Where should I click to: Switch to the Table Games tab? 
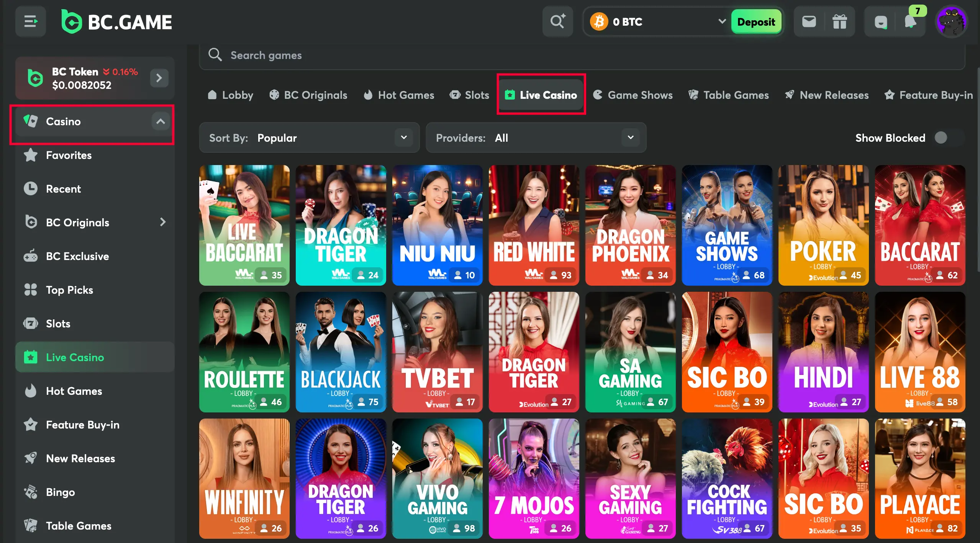728,95
